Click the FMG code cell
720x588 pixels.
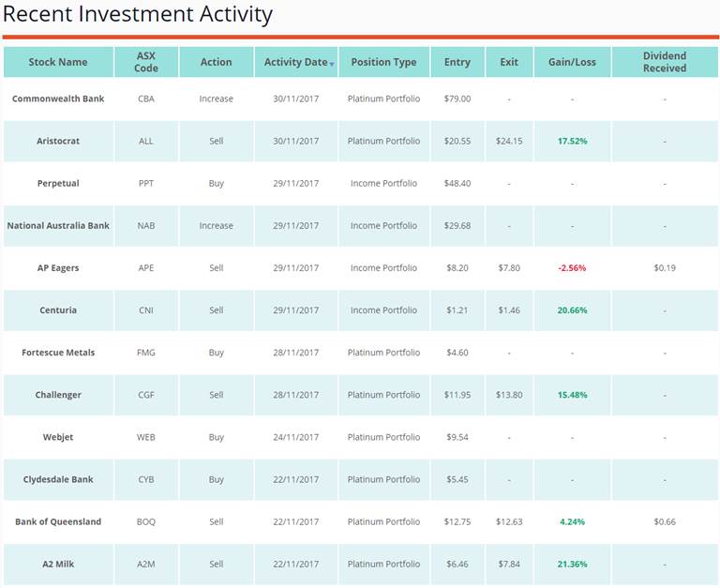(x=146, y=353)
